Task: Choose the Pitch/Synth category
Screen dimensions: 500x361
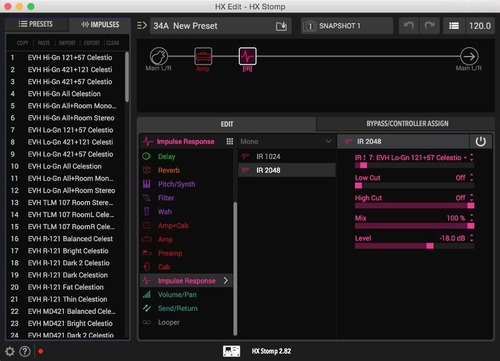Action: [x=187, y=184]
